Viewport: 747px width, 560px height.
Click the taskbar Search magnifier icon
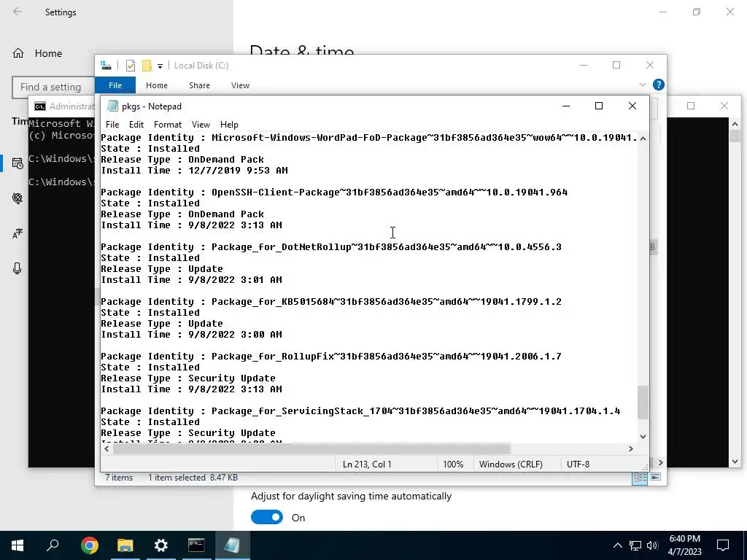coord(53,545)
